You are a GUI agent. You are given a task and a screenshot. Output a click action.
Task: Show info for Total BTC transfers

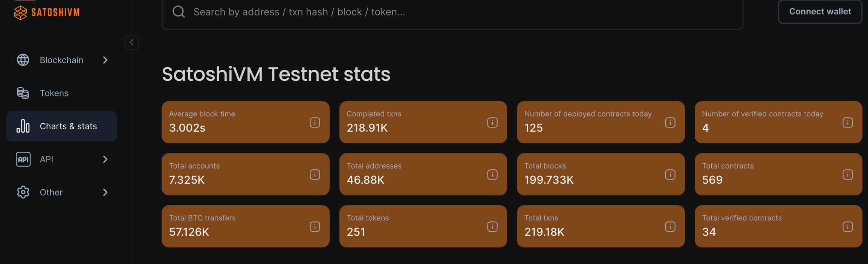(315, 227)
